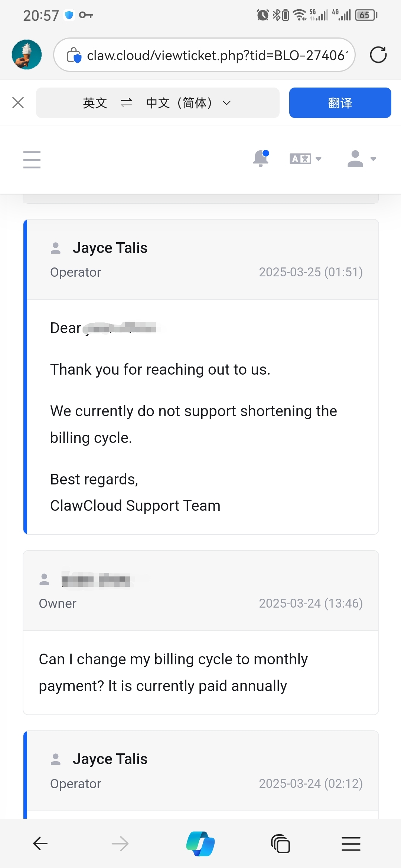Screen dimensions: 401x868
Task: Tap the address bar URL field
Action: pyautogui.click(x=215, y=55)
